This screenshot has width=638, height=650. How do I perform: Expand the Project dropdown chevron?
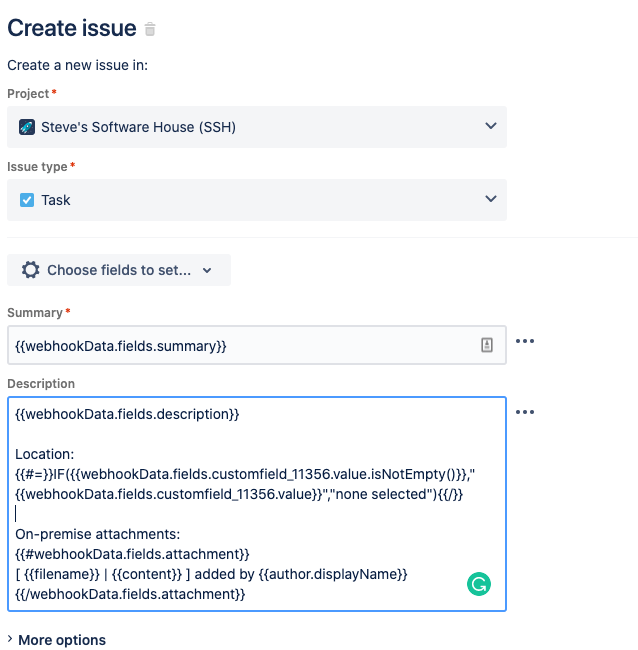coord(491,126)
